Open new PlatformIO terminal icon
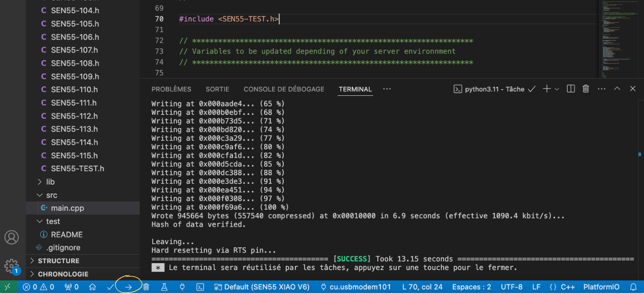 pyautogui.click(x=200, y=287)
